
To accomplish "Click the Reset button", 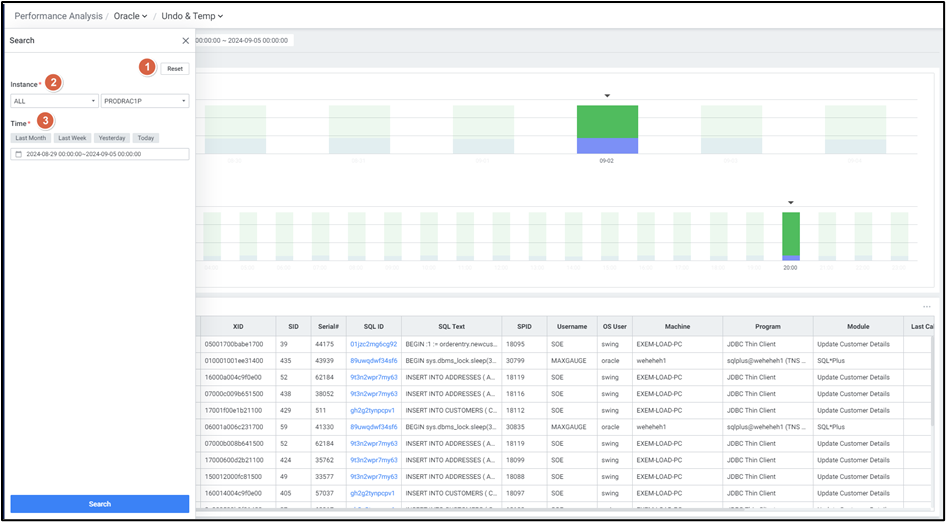I will tap(175, 69).
